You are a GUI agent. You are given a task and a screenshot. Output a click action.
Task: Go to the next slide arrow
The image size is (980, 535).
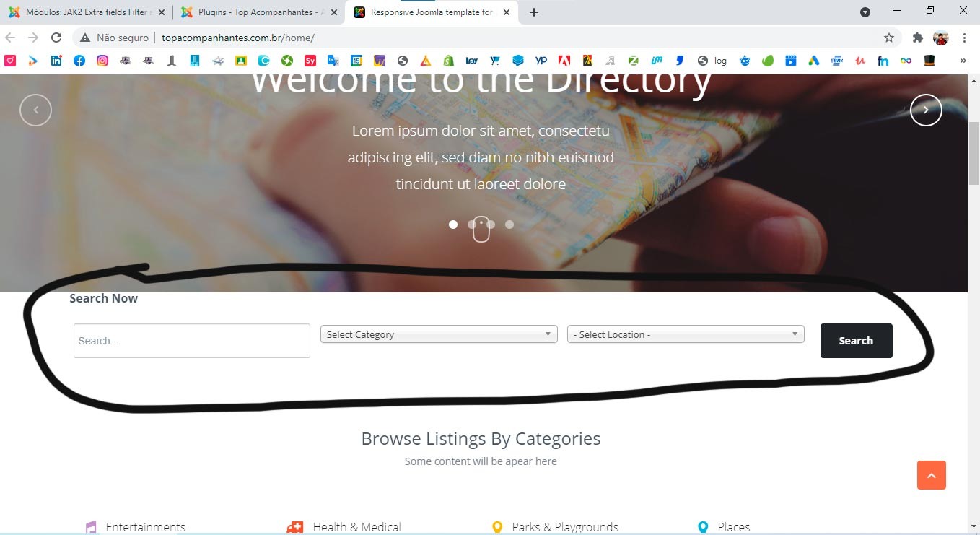[x=926, y=110]
